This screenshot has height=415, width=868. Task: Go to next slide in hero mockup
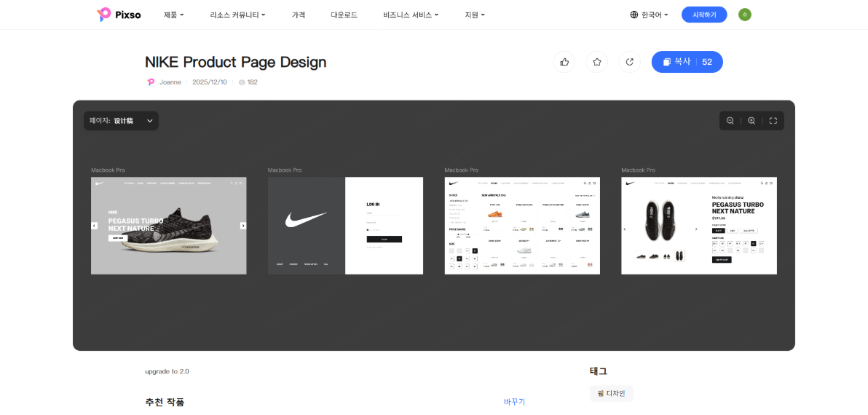[x=243, y=226]
